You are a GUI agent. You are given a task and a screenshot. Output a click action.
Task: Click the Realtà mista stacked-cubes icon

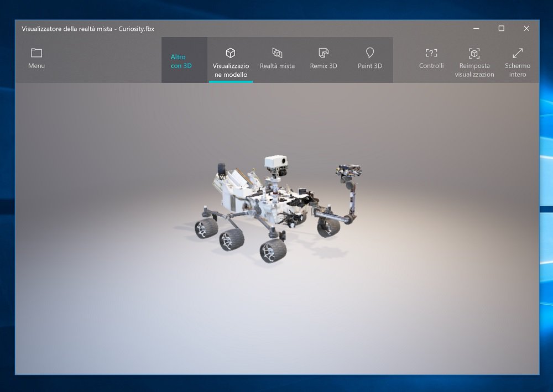[x=277, y=53]
